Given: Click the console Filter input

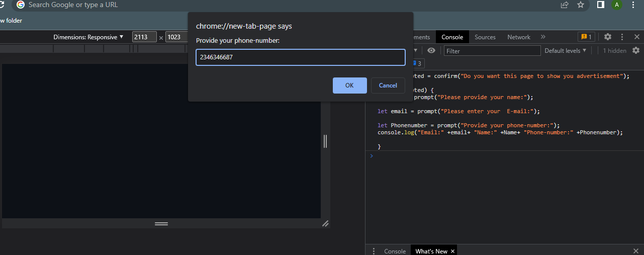Looking at the screenshot, I should (x=492, y=51).
